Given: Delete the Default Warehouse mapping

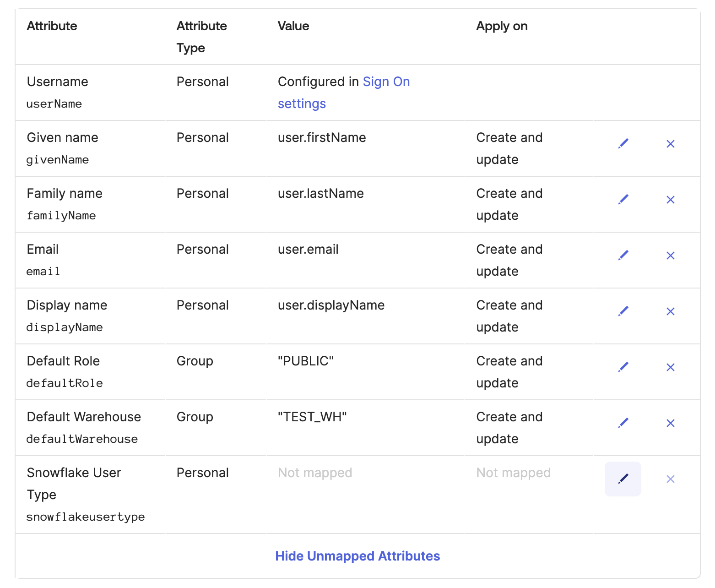Looking at the screenshot, I should point(670,423).
